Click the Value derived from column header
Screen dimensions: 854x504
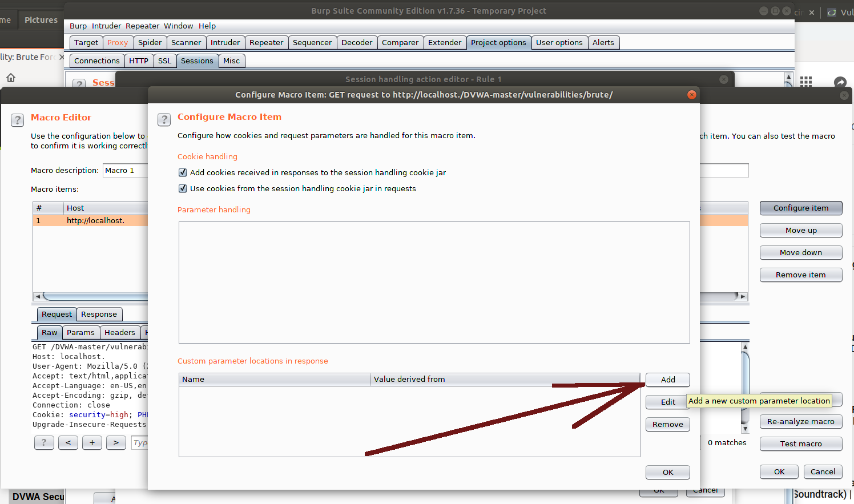click(505, 379)
